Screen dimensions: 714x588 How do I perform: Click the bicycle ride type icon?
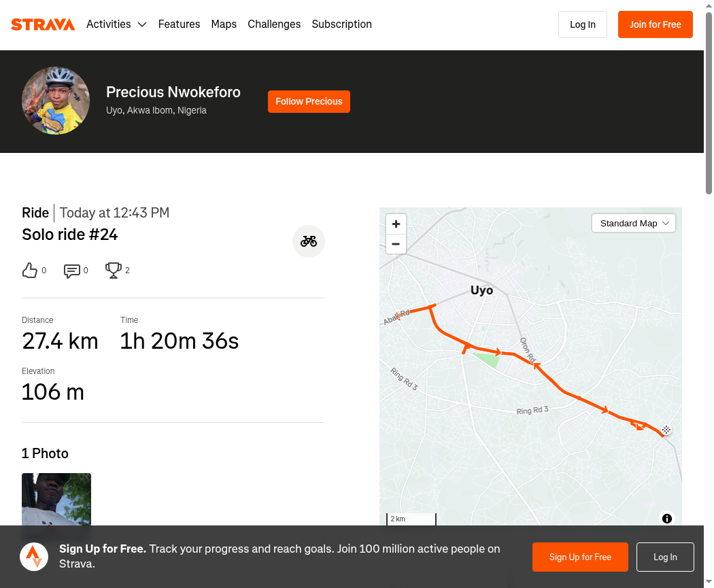[308, 241]
